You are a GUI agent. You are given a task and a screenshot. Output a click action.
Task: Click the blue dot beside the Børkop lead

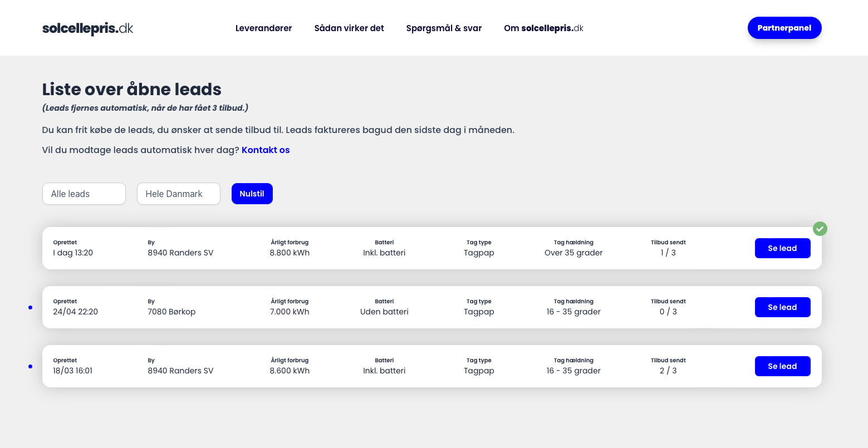coord(30,307)
